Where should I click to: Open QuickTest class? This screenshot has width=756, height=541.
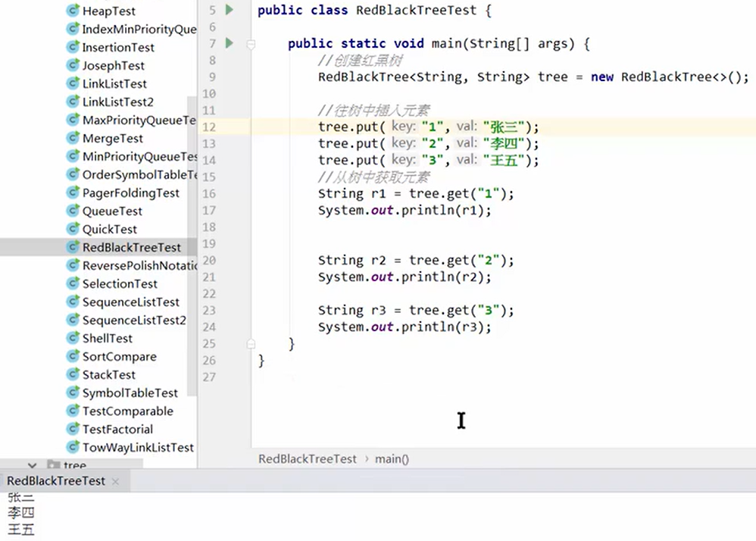pyautogui.click(x=109, y=229)
